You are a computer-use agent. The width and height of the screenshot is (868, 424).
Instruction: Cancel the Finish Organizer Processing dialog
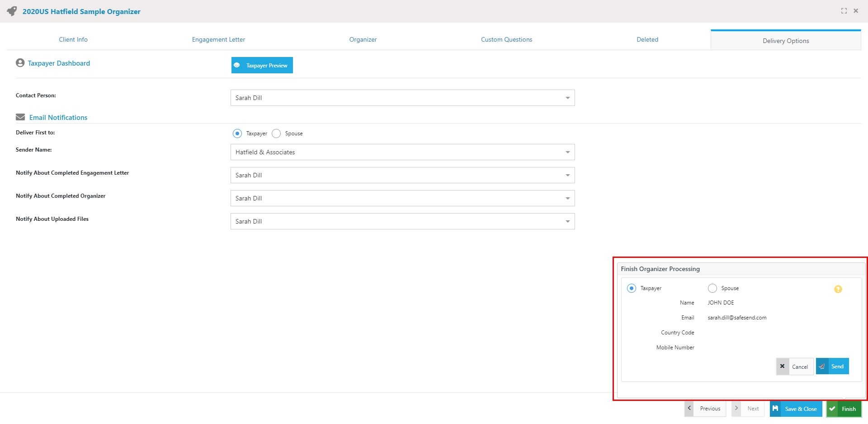tap(795, 367)
